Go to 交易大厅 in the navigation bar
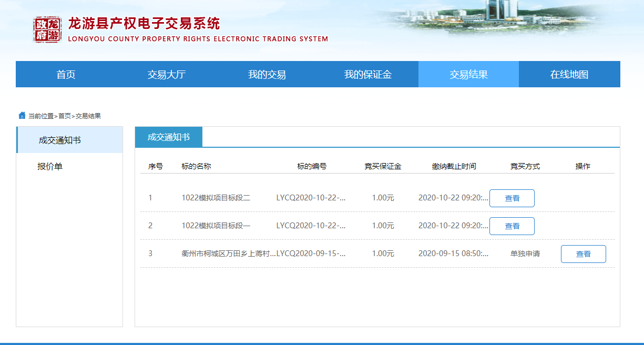Image resolution: width=644 pixels, height=345 pixels. tap(166, 75)
